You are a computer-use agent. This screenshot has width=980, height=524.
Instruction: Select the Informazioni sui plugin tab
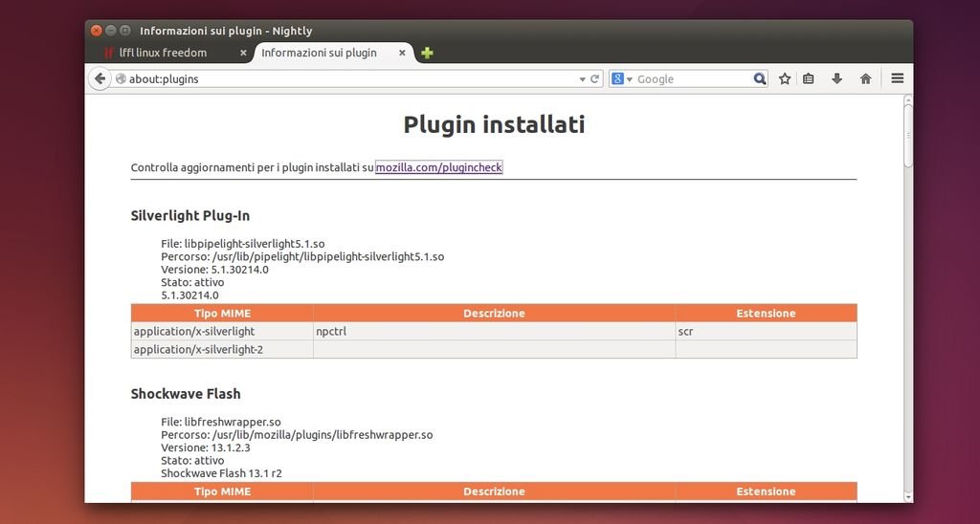[334, 54]
